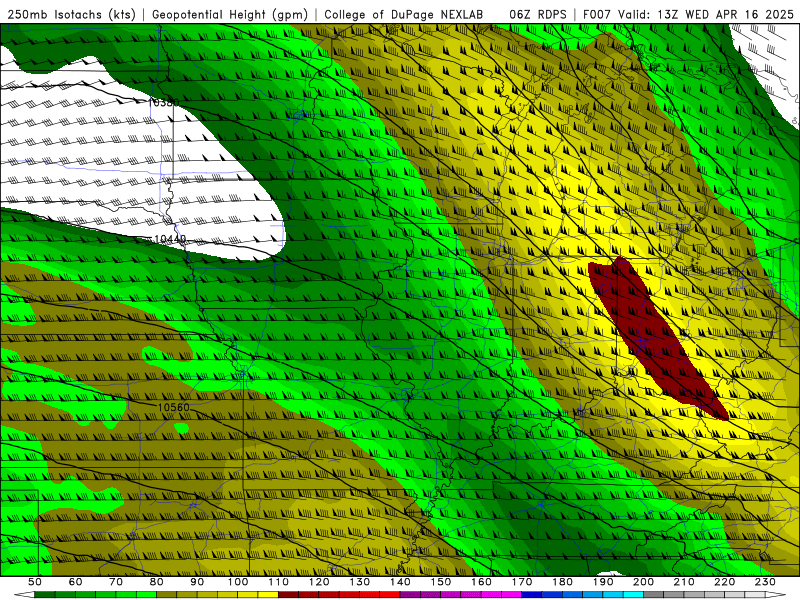Click the 130 value on the color scale

(360, 582)
